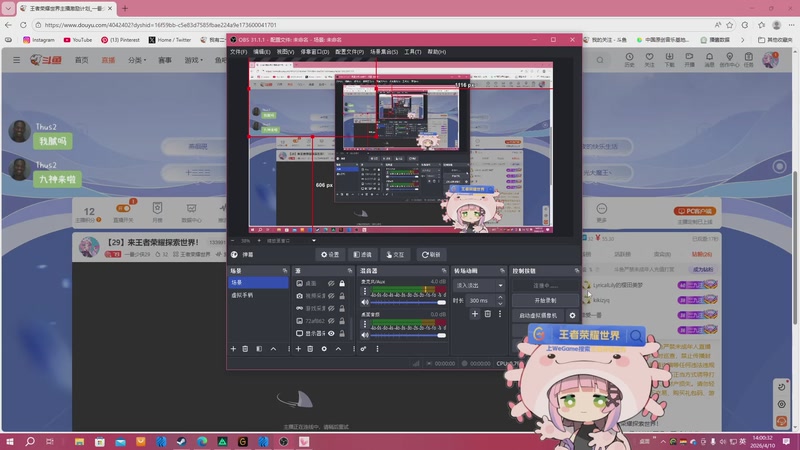This screenshot has height=450, width=800.
Task: Open advanced audio properties gears icon
Action: point(363,349)
